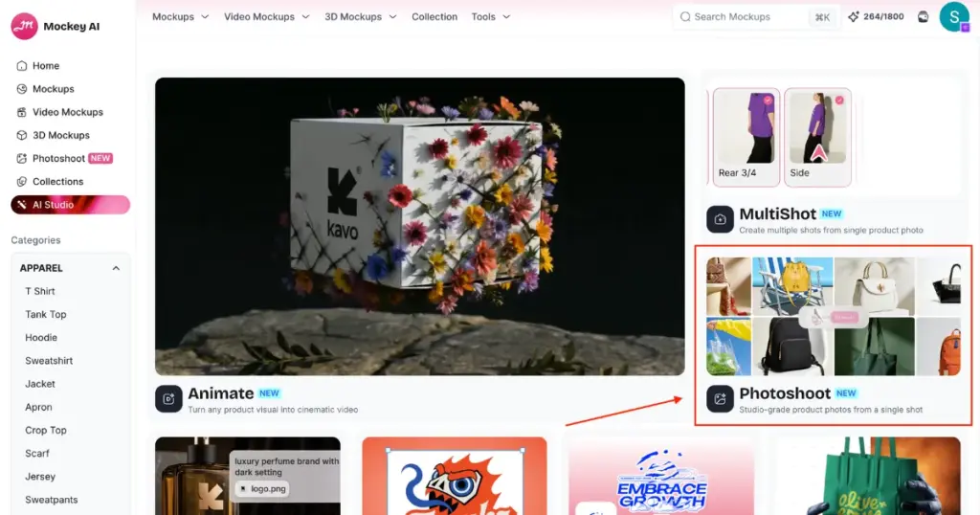Click the credits sparkle icon showing 264/1800

(853, 17)
